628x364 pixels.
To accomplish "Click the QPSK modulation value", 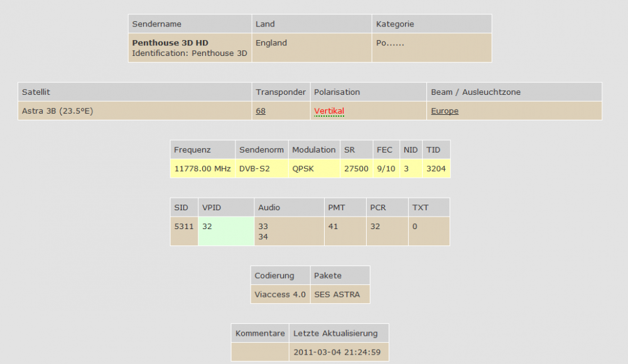I will click(x=304, y=169).
